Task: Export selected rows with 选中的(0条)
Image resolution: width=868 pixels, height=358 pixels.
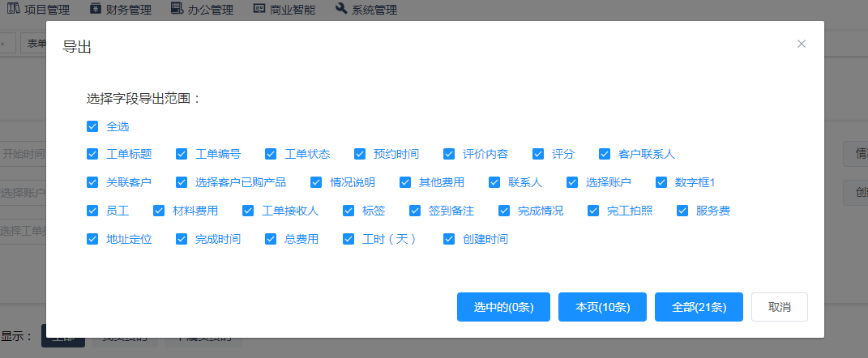Action: click(x=503, y=307)
